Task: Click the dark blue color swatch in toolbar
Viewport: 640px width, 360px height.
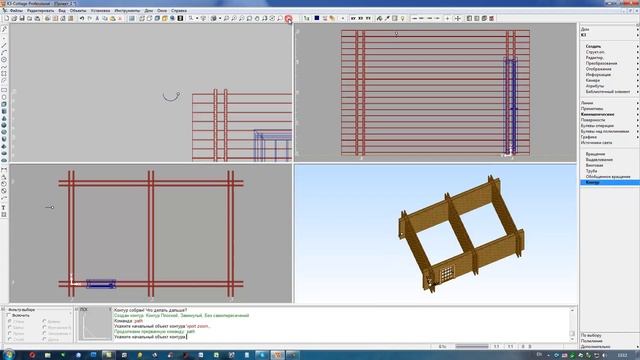Action: point(317,18)
